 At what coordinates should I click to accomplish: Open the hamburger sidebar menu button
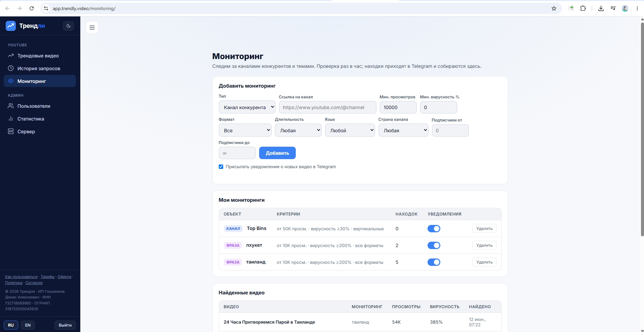92,28
